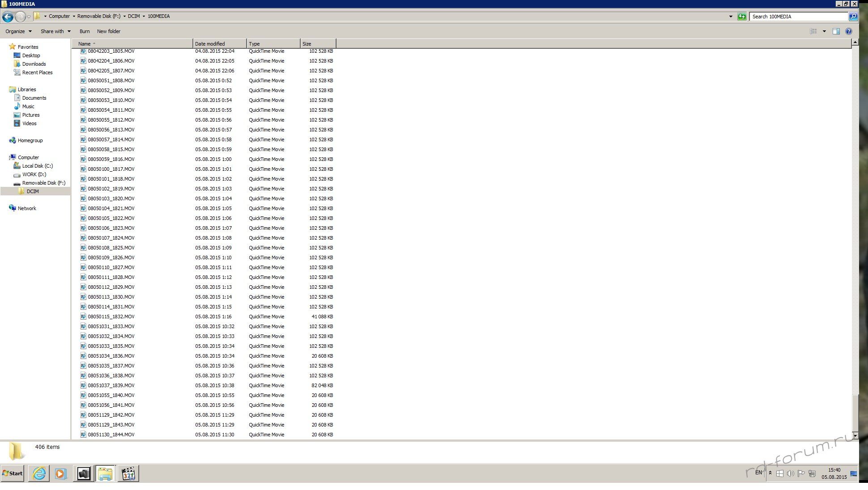
Task: Click the scrollbar up arrow
Action: pyautogui.click(x=855, y=42)
